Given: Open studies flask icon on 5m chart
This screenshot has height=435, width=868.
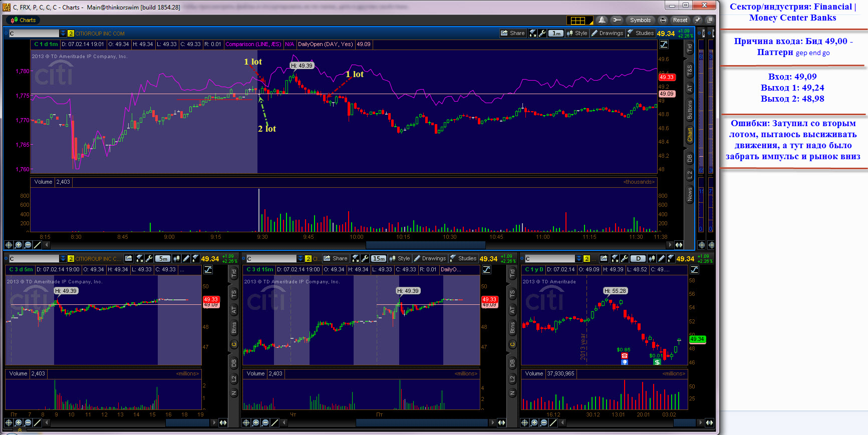Looking at the screenshot, I should coord(195,258).
